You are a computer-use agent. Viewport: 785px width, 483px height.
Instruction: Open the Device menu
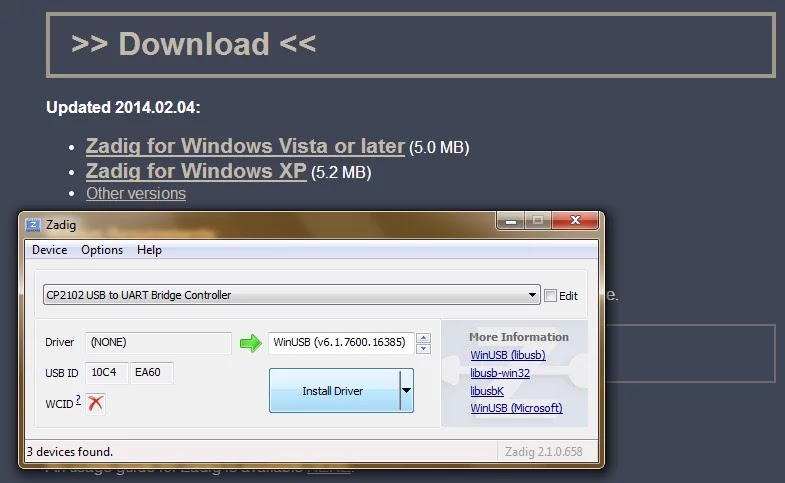click(50, 250)
